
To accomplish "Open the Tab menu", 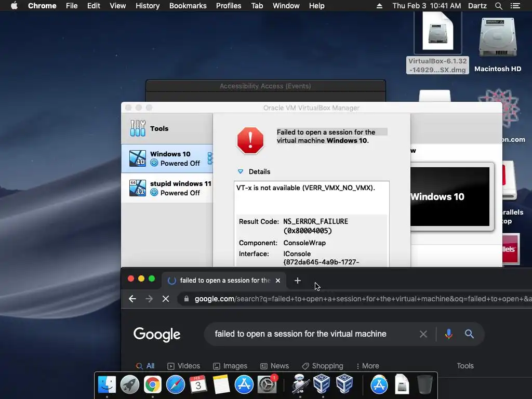I will point(257,6).
